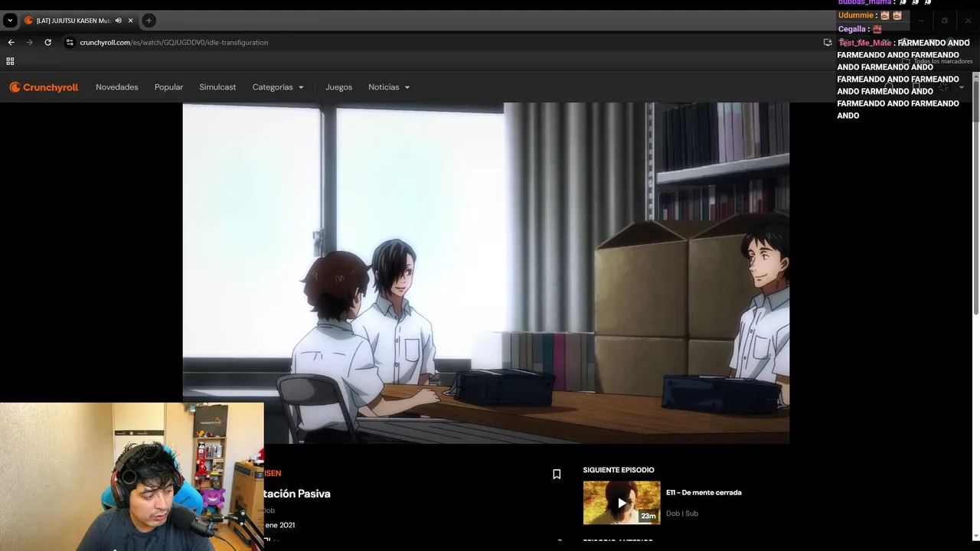This screenshot has height=551, width=980.
Task: Expand the Noticias dropdown menu
Action: pyautogui.click(x=389, y=87)
